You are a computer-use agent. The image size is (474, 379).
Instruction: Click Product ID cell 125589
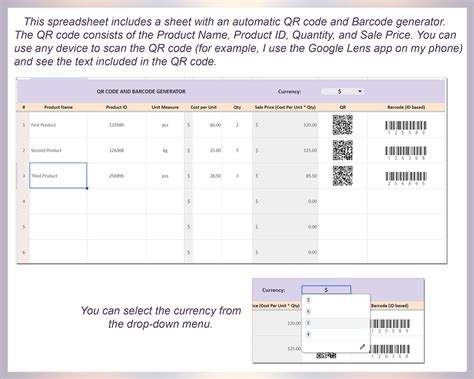[x=116, y=125]
